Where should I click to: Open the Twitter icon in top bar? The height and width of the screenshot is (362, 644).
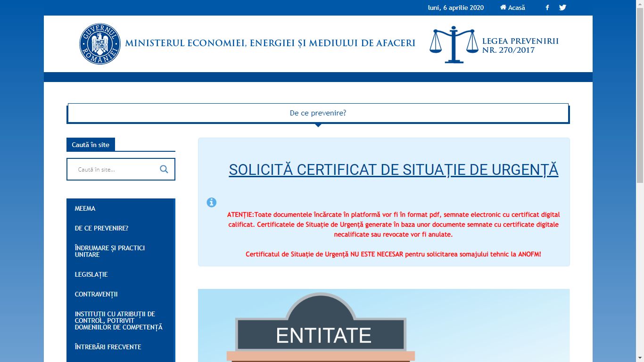pyautogui.click(x=562, y=8)
